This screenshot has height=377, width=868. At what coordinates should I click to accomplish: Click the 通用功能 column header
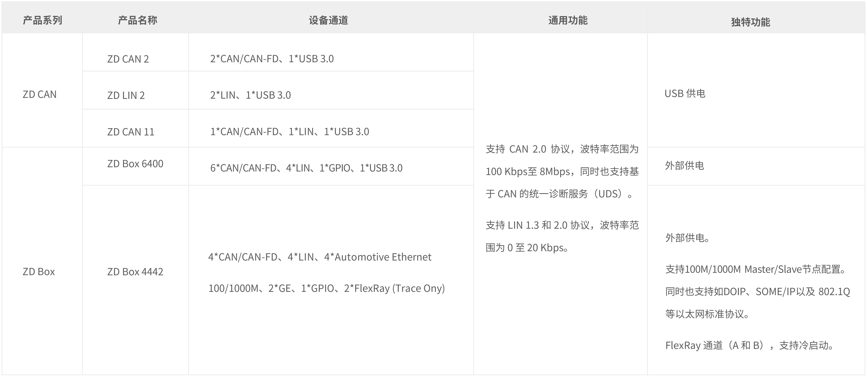[568, 21]
